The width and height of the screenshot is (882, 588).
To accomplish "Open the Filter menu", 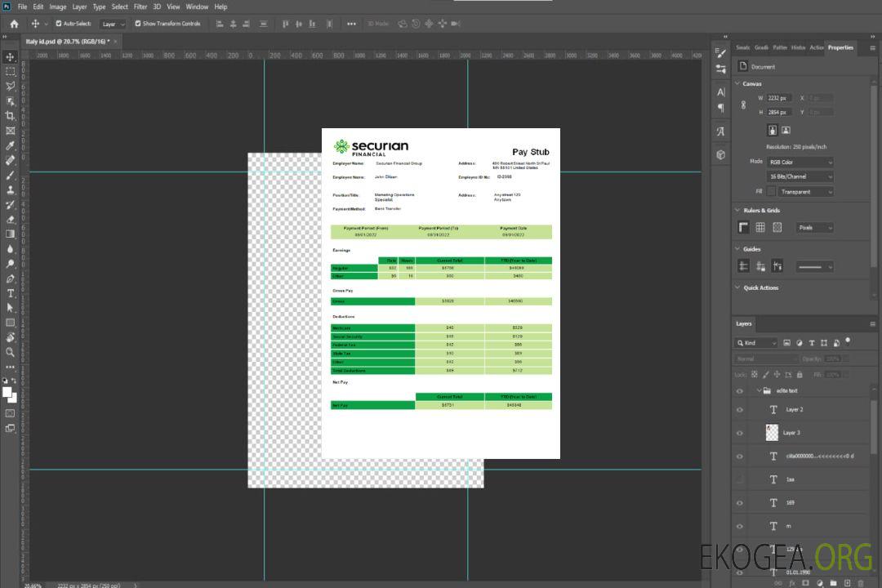I will click(140, 7).
